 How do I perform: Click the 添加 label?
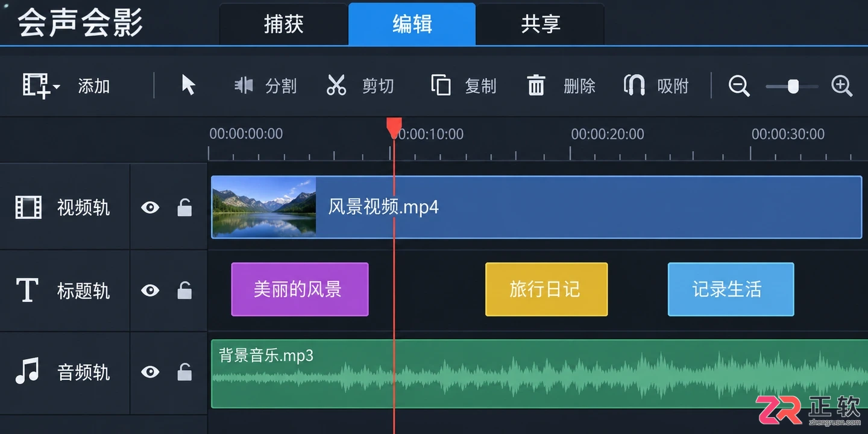[94, 86]
